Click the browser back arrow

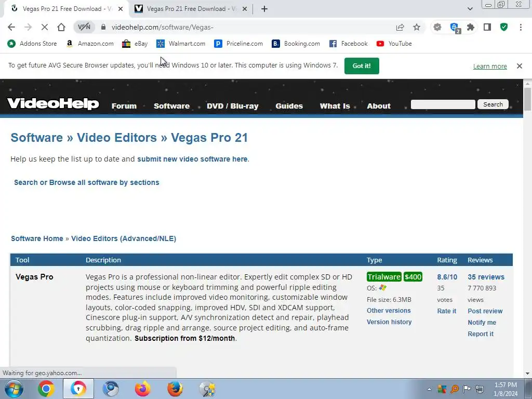click(11, 27)
